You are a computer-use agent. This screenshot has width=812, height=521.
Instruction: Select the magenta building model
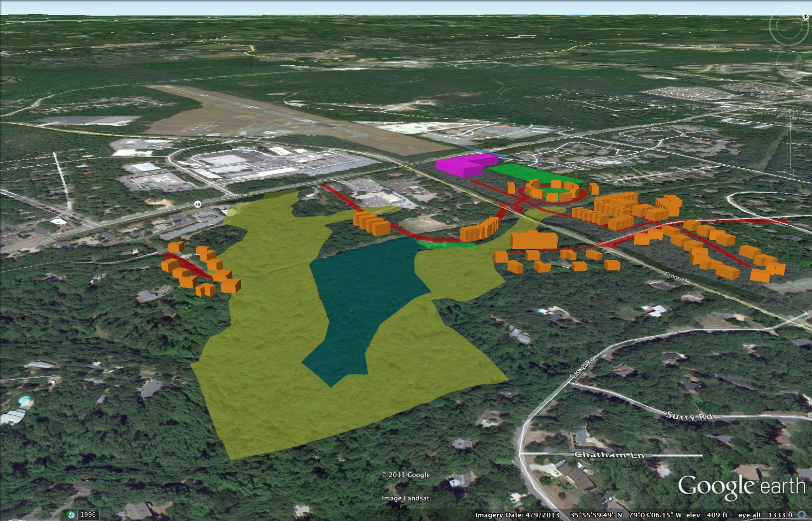click(463, 165)
